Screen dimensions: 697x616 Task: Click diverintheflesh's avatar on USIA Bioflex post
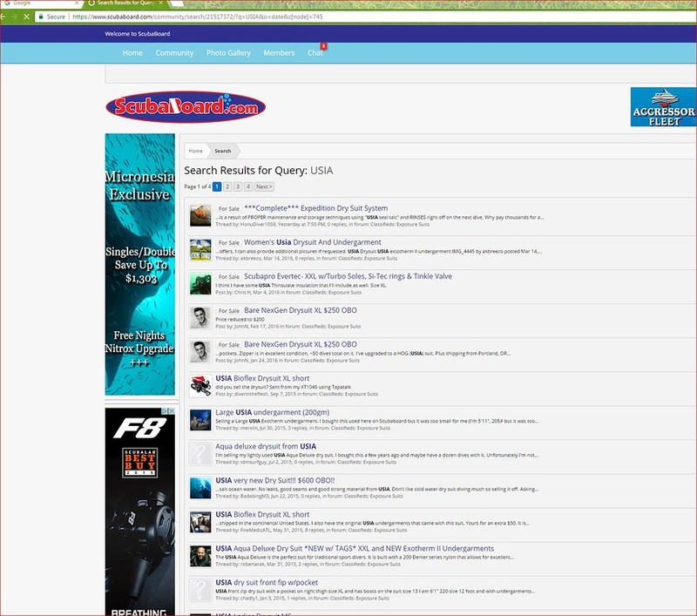200,386
